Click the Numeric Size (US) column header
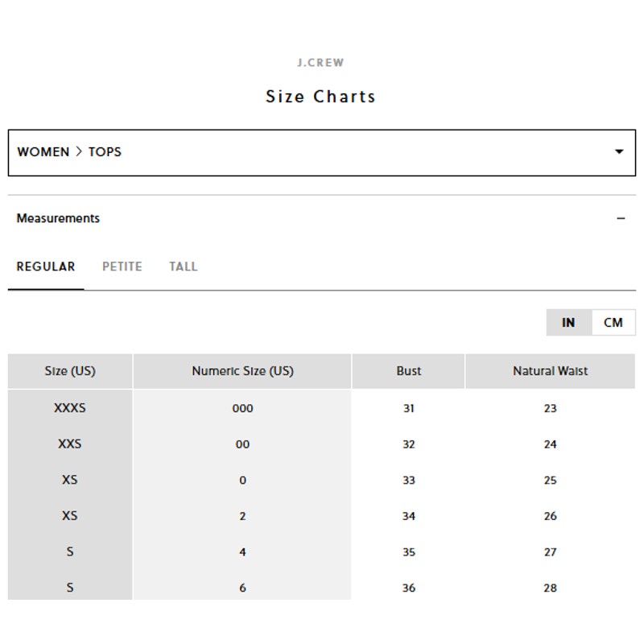 (242, 371)
